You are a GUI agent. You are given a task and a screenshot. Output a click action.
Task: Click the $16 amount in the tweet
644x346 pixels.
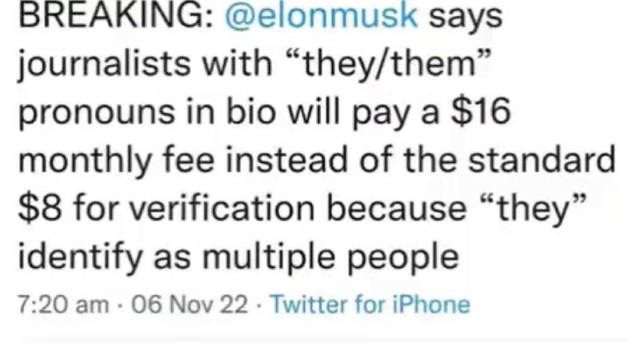(484, 114)
